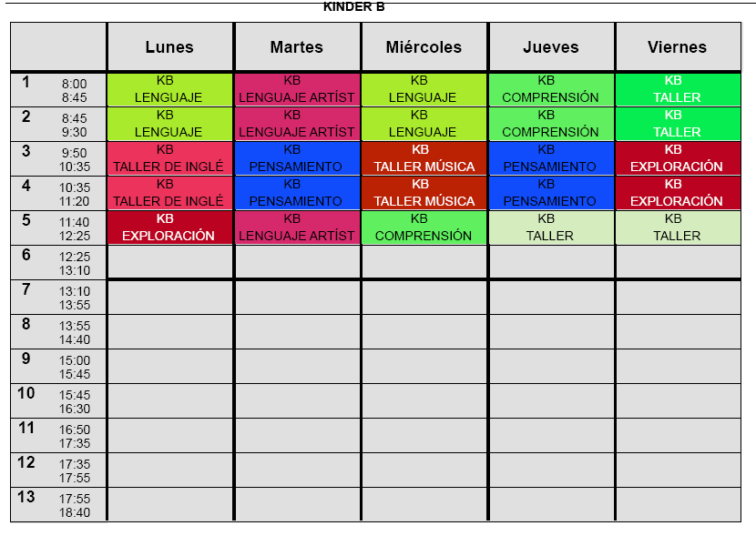Viewport: 756px width, 536px height.
Task: Click Jueves period 4 PENSAMIENTO cell
Action: (551, 193)
